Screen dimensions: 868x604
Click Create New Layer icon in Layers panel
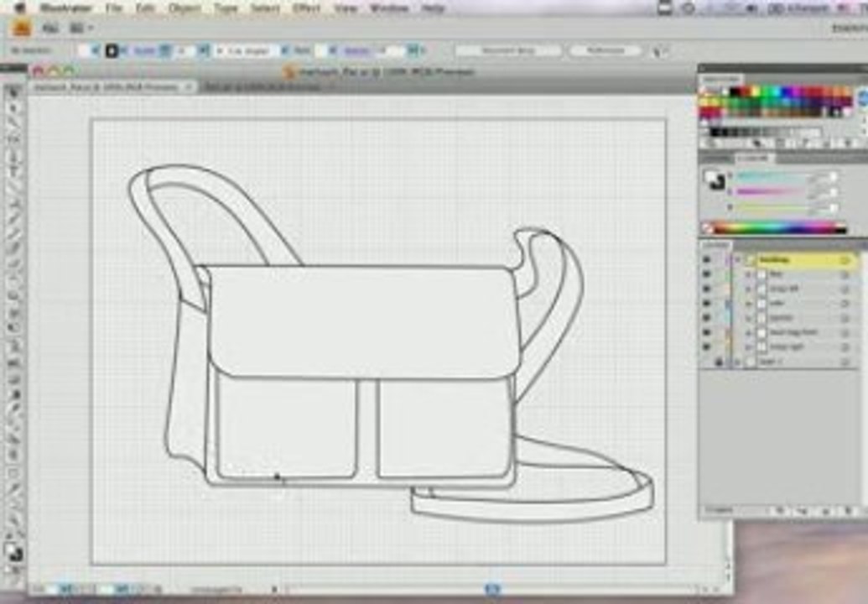click(x=825, y=511)
